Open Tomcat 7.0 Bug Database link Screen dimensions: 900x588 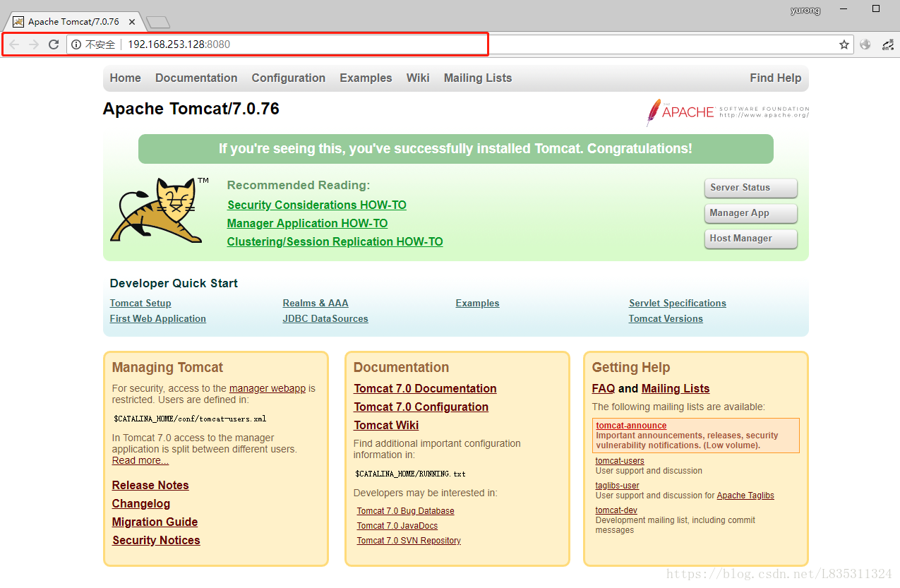405,511
